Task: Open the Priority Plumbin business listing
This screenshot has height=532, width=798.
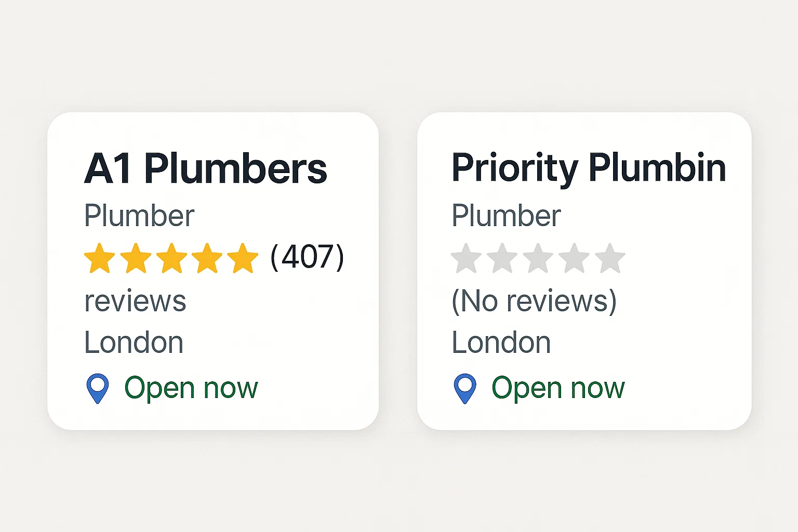Action: coord(589,166)
